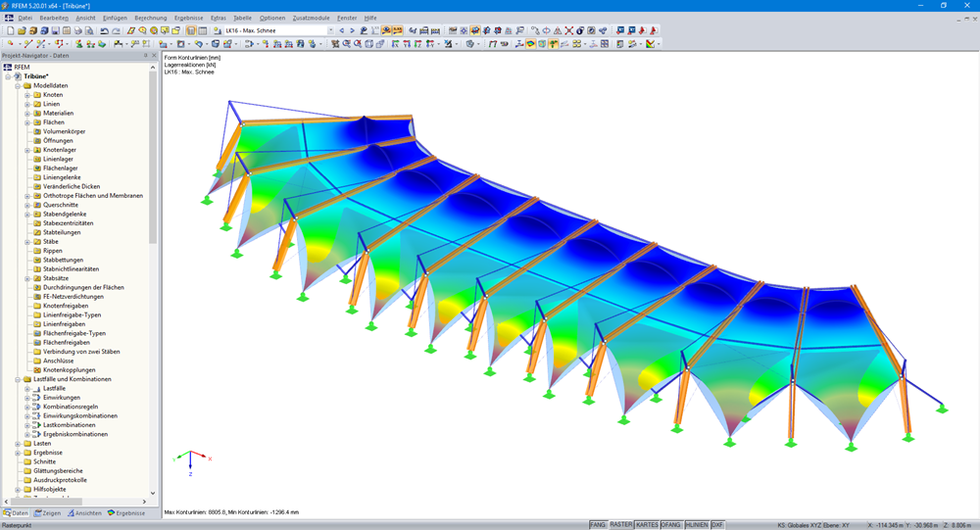Expand the Hilfsobjekte tree node
This screenshot has width=980, height=530.
[18, 490]
